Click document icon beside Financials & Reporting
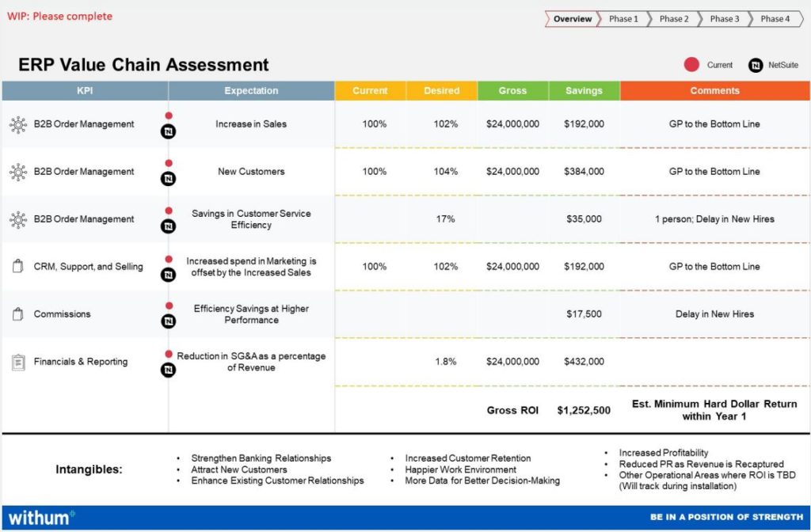This screenshot has width=811, height=532. click(x=17, y=362)
